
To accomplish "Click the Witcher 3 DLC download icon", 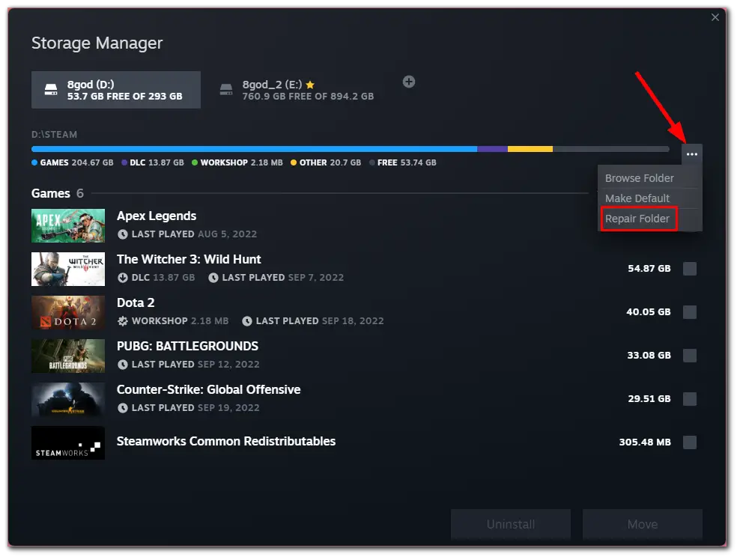I will 123,278.
